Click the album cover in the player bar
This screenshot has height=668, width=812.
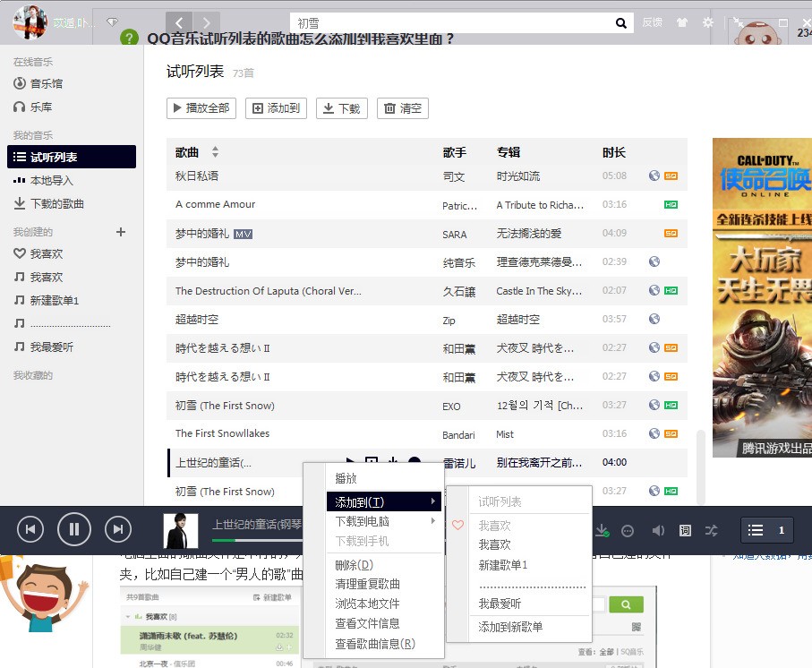[181, 531]
